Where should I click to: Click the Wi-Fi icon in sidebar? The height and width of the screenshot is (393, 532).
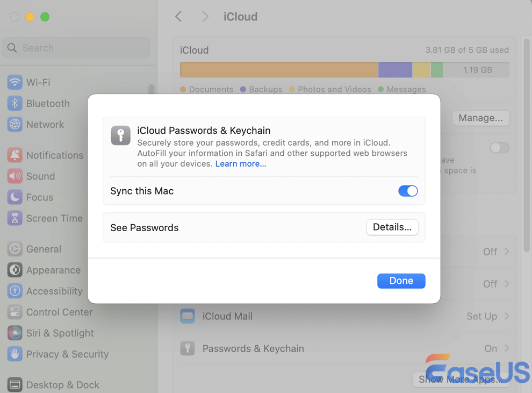tap(15, 82)
